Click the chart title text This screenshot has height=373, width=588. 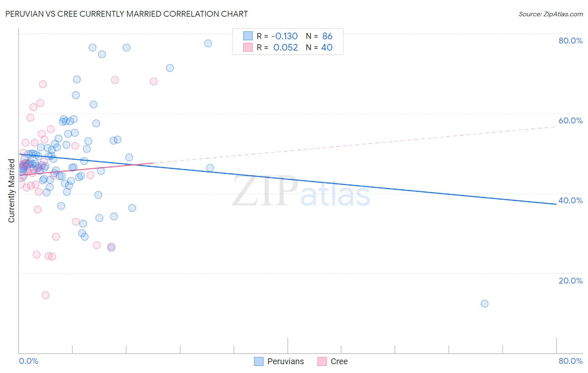[x=126, y=14]
